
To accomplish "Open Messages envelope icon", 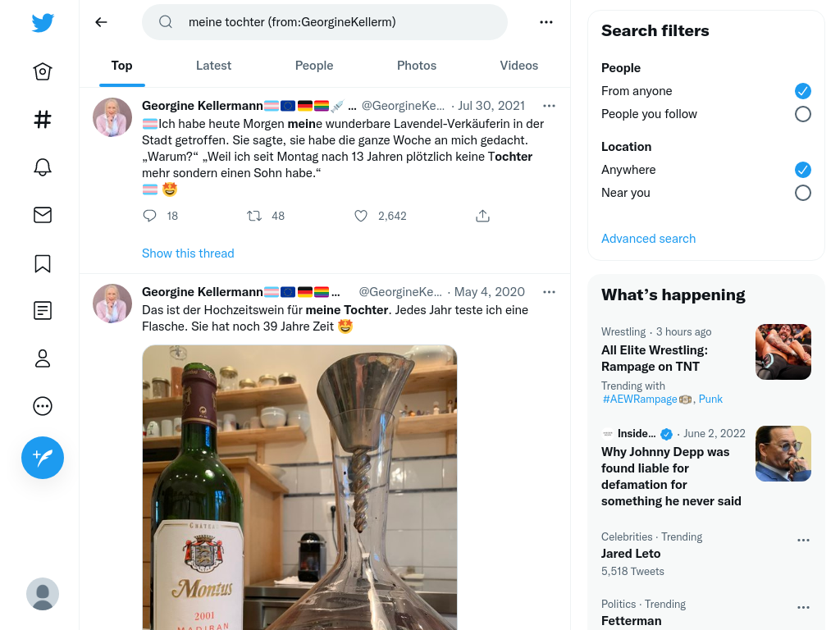I will tap(43, 215).
